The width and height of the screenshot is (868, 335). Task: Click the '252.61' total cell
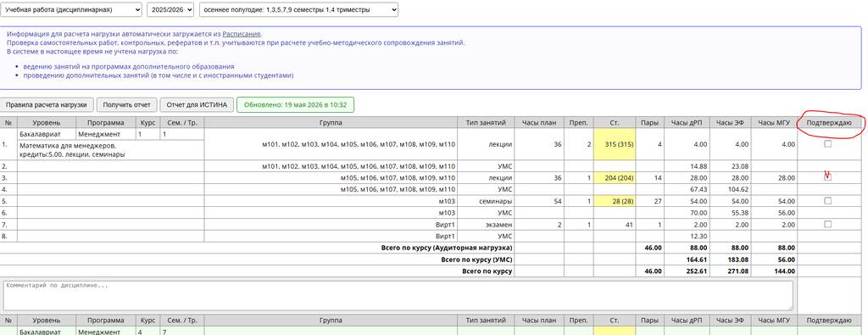[687, 271]
